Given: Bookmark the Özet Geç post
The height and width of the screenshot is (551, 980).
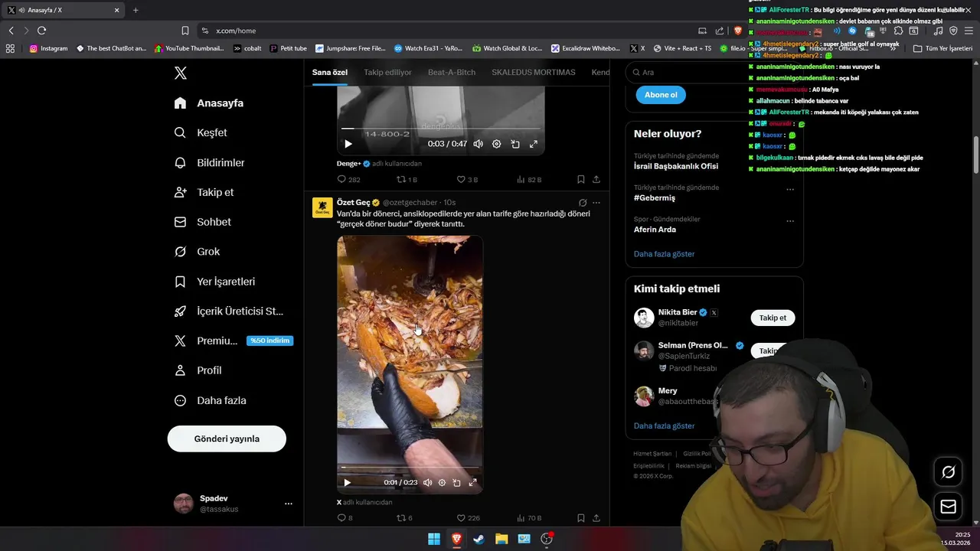Looking at the screenshot, I should coord(581,518).
